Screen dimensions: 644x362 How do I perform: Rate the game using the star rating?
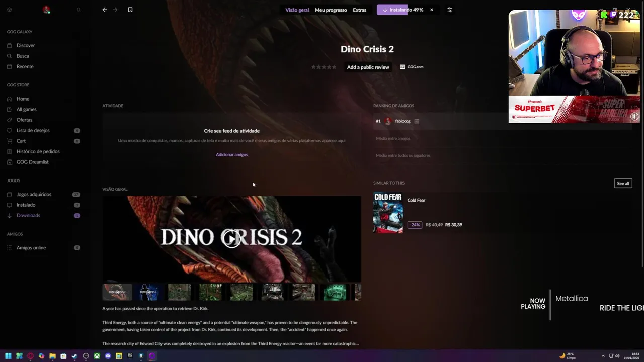(324, 67)
